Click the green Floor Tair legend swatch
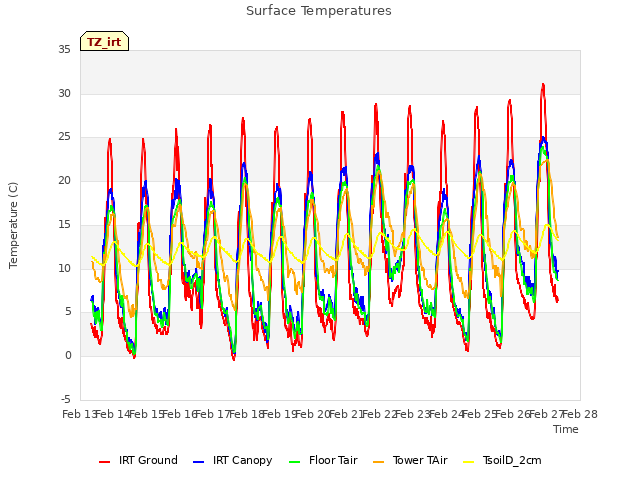This screenshot has height=480, width=640. click(x=294, y=462)
